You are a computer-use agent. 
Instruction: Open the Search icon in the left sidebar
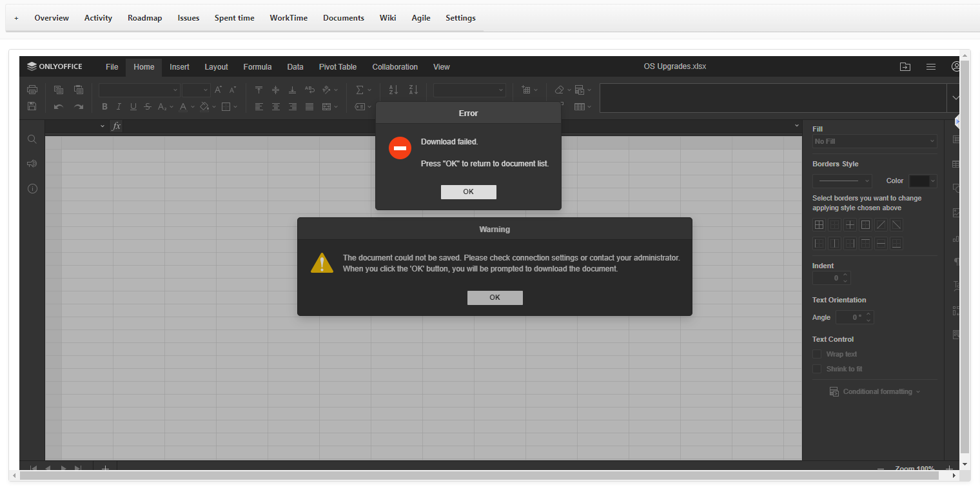(x=32, y=139)
